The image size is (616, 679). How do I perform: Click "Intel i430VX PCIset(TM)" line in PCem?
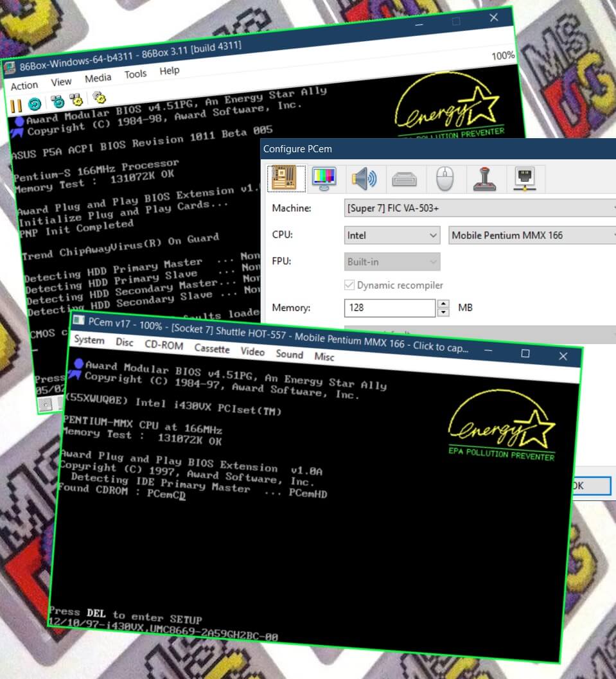(x=208, y=407)
